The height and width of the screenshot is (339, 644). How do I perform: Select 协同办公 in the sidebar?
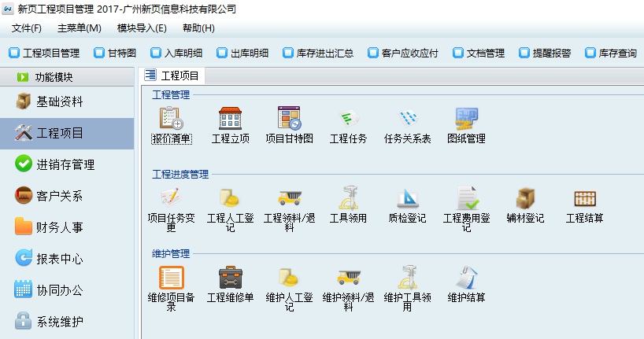coord(67,290)
